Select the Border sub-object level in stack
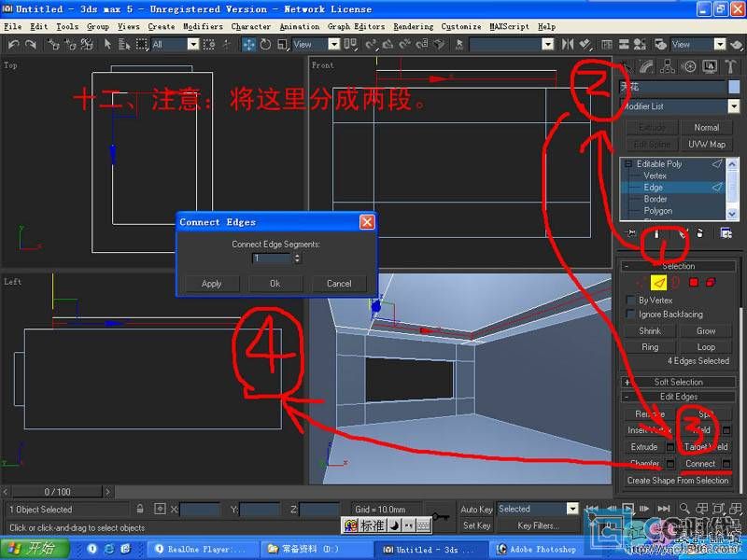The image size is (747, 560). click(x=655, y=199)
